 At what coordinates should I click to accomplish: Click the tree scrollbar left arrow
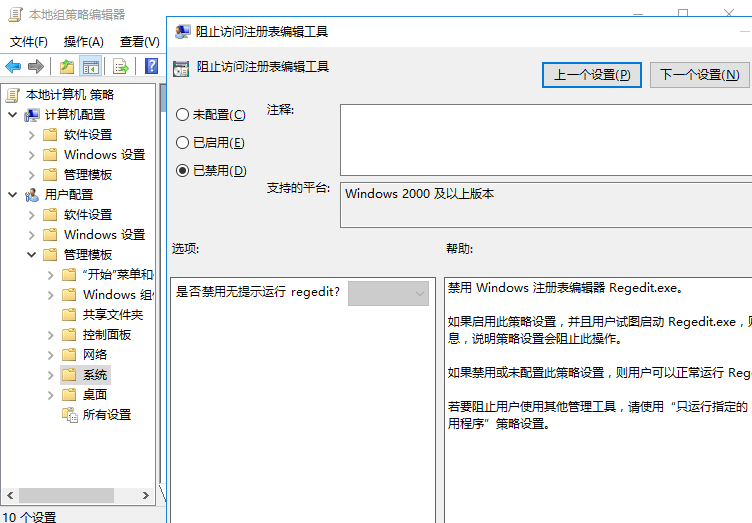[10, 495]
